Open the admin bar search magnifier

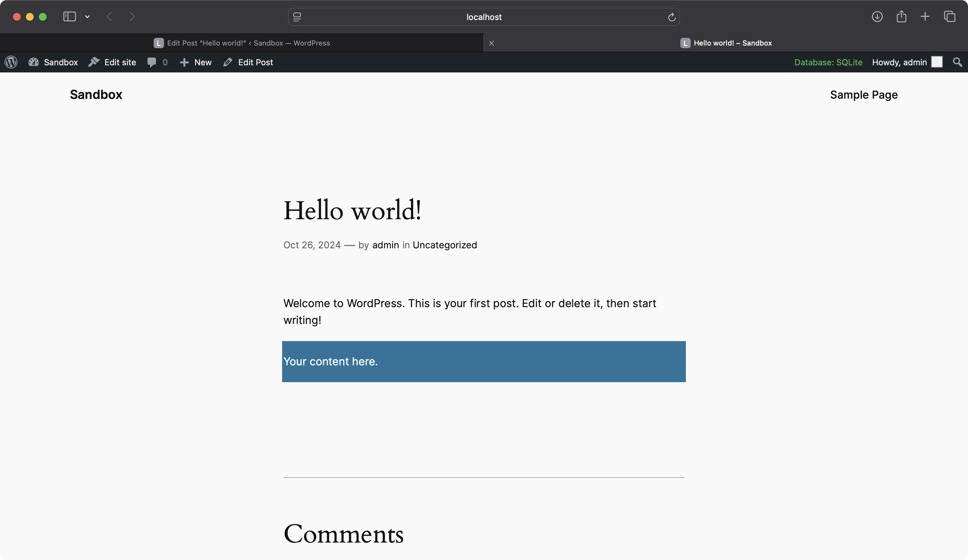[957, 62]
